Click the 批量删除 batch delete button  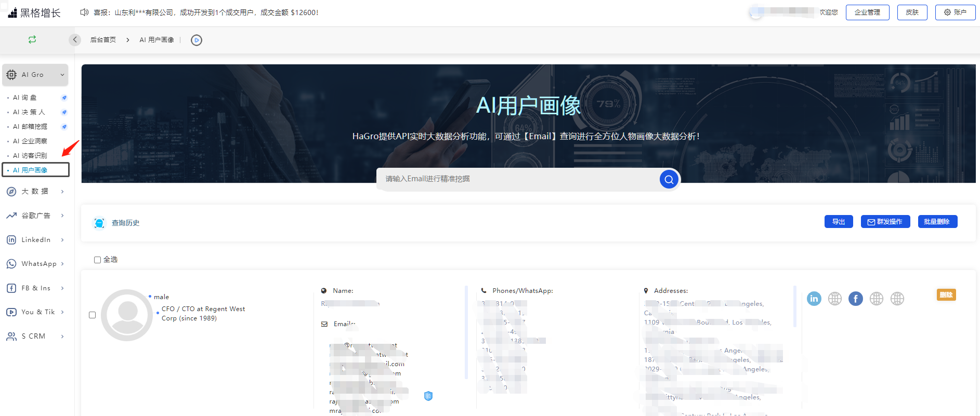pos(937,222)
